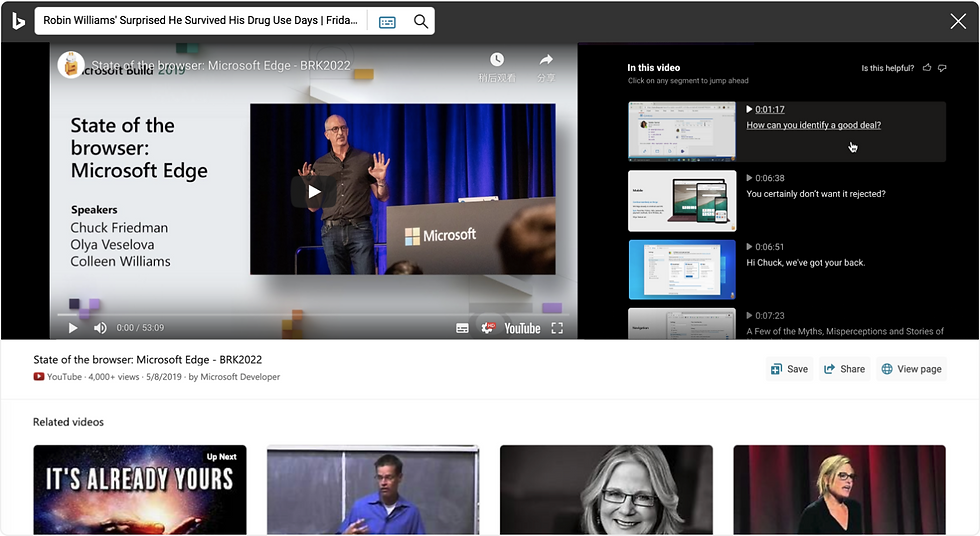Click the search input field
Viewport: 980px width, 536px height.
click(x=200, y=21)
